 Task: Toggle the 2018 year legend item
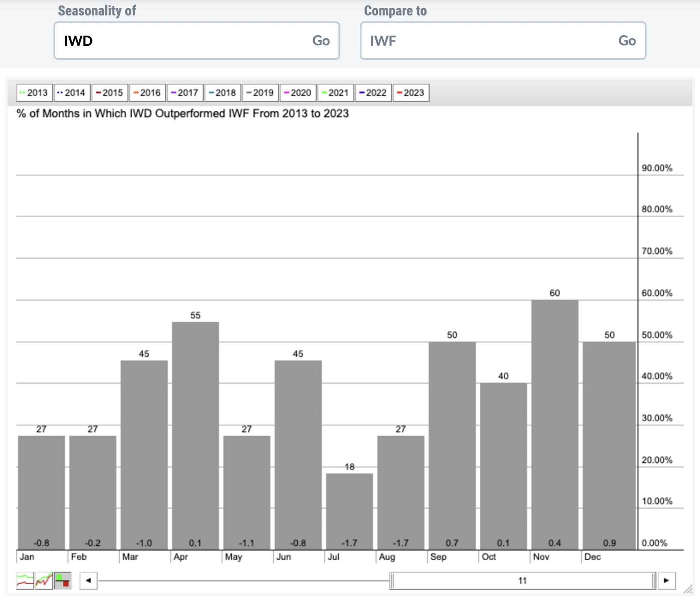click(222, 93)
